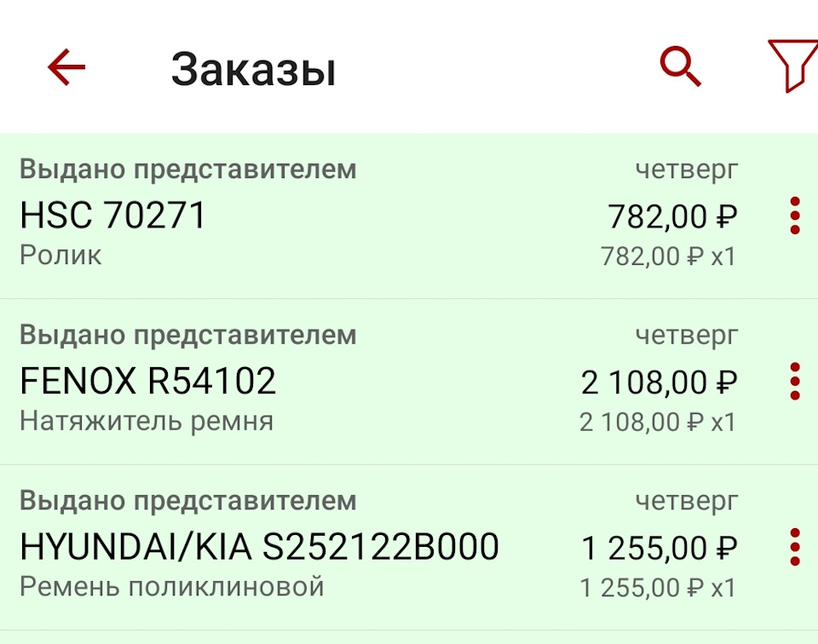
Task: Open the orders filter funnel
Action: pyautogui.click(x=791, y=66)
